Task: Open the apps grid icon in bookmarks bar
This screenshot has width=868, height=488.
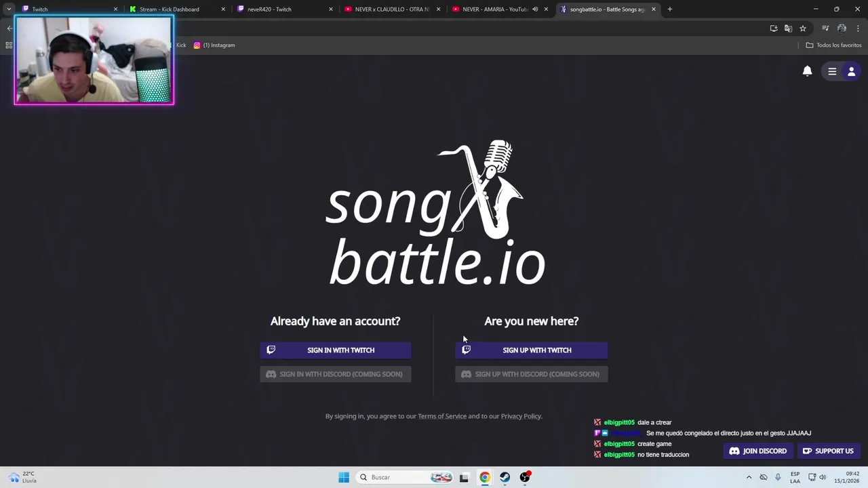Action: click(9, 45)
